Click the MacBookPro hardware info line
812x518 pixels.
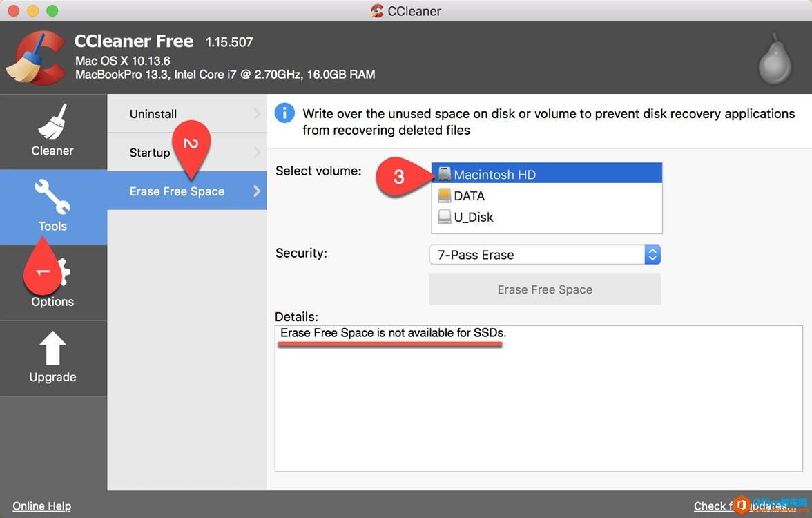(x=225, y=75)
